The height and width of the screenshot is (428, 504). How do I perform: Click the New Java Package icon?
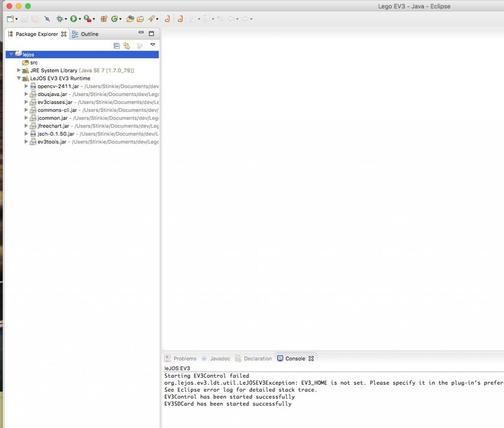[x=104, y=19]
